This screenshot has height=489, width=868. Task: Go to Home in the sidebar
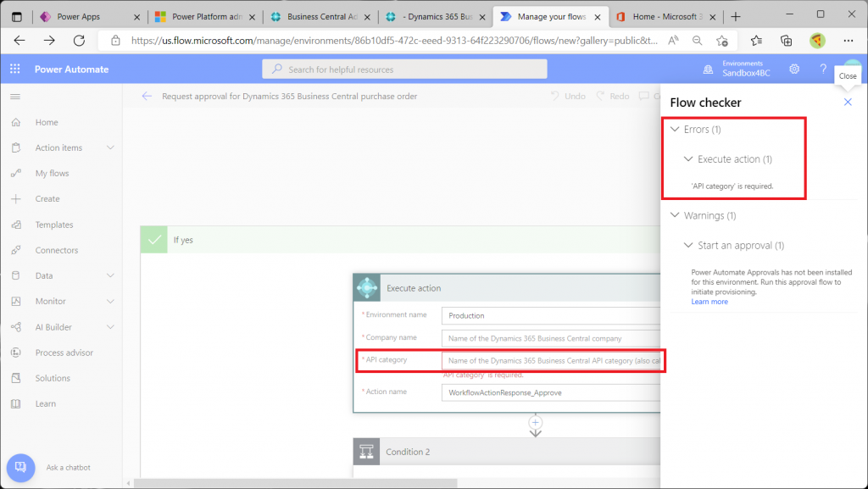[x=47, y=122]
